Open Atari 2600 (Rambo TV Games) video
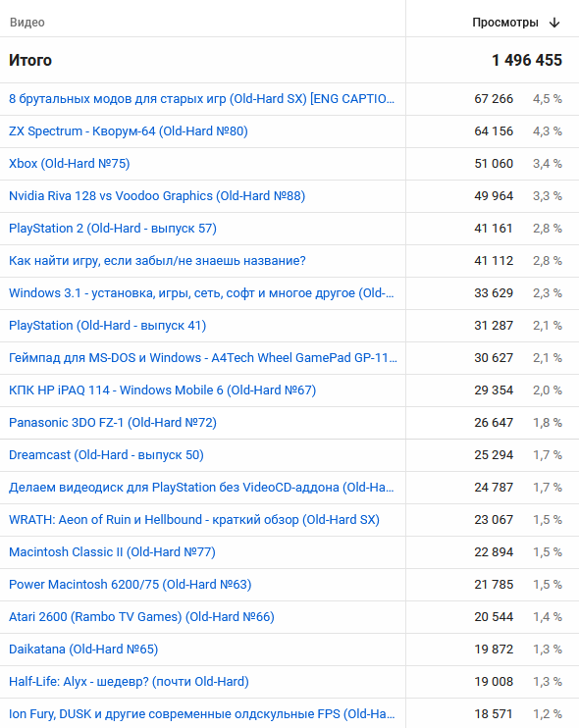The height and width of the screenshot is (728, 579). click(x=141, y=617)
